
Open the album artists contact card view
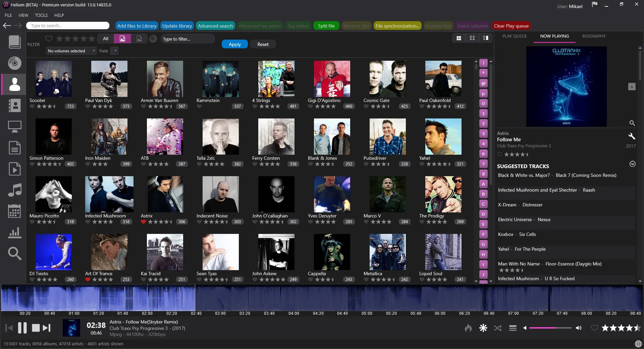[x=14, y=105]
